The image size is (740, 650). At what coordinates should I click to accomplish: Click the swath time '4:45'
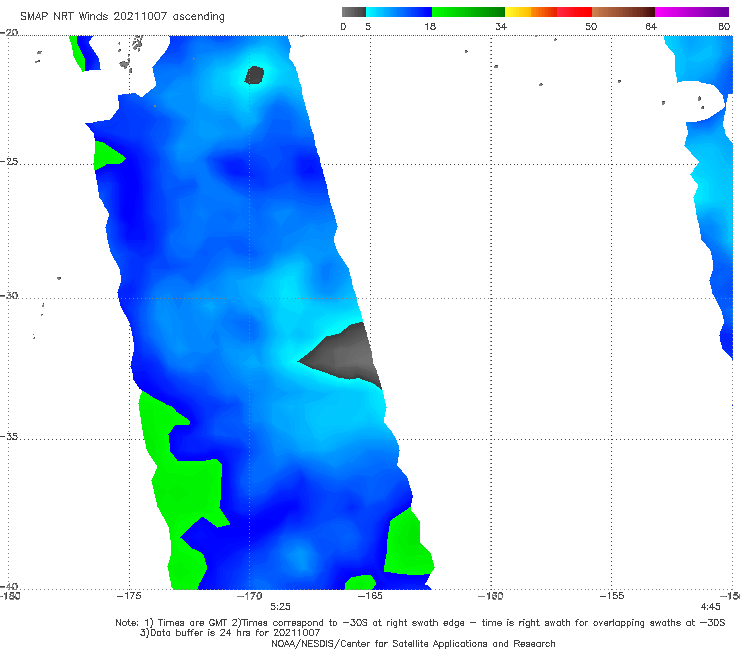[x=710, y=607]
